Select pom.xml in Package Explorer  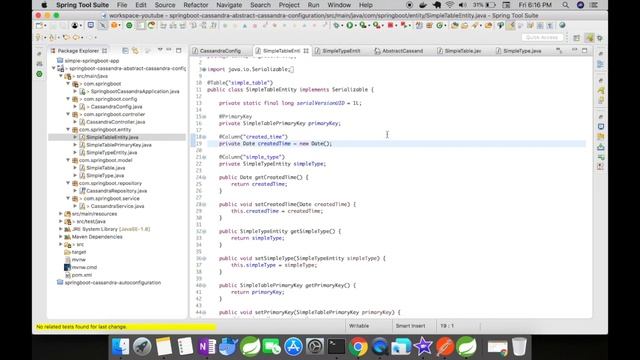pos(82,275)
